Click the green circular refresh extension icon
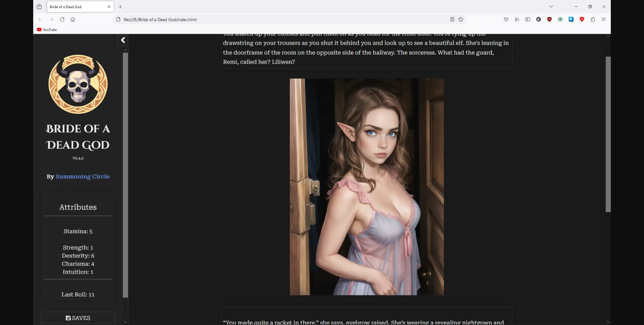The image size is (644, 325). pos(560,19)
